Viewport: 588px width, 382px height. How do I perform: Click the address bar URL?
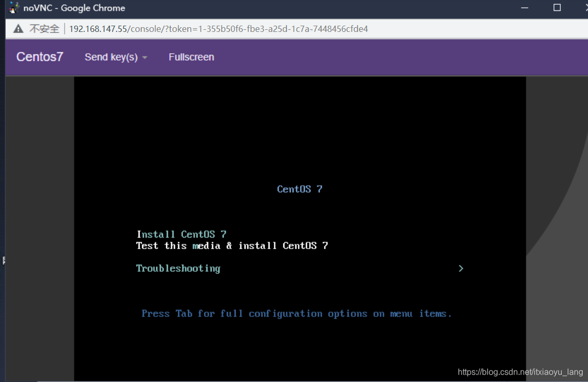click(218, 29)
